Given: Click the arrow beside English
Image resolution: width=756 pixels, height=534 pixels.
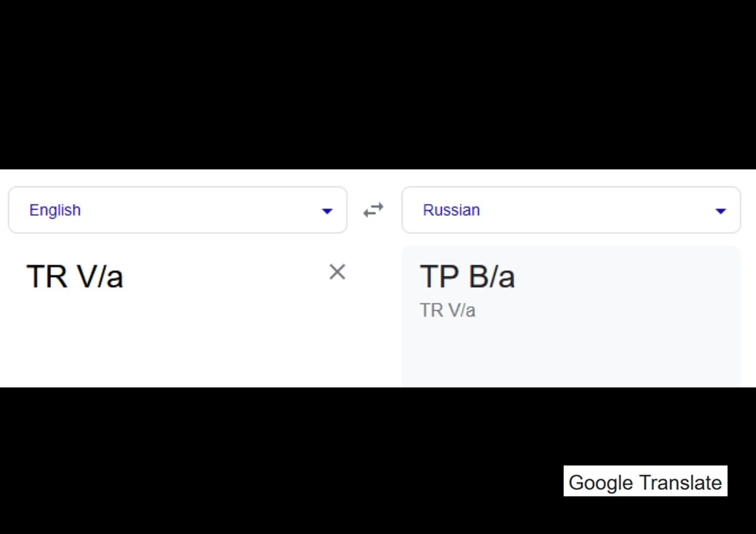Looking at the screenshot, I should [x=327, y=211].
